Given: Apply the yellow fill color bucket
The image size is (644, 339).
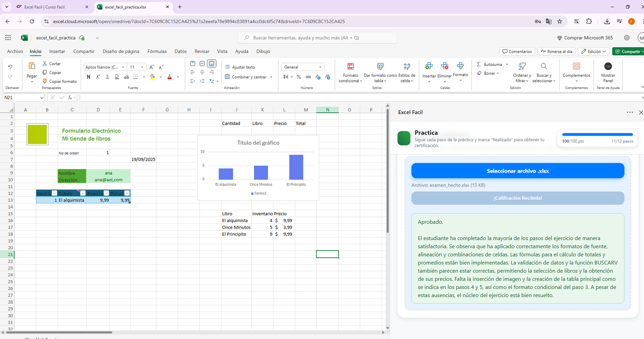Looking at the screenshot, I should click(x=152, y=77).
